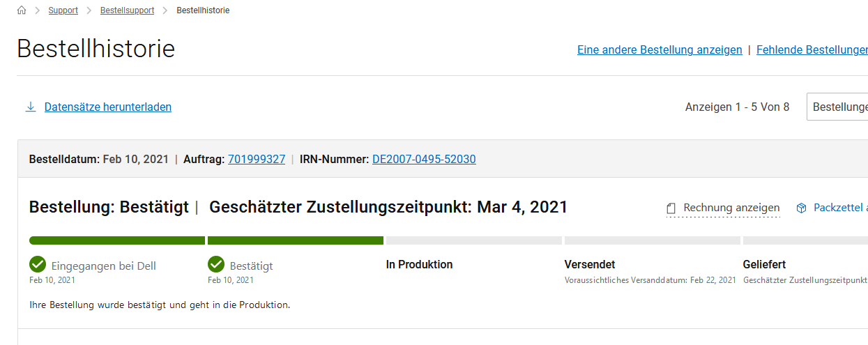Click green checkmark beside Eingegangen bei Dell

tap(38, 265)
